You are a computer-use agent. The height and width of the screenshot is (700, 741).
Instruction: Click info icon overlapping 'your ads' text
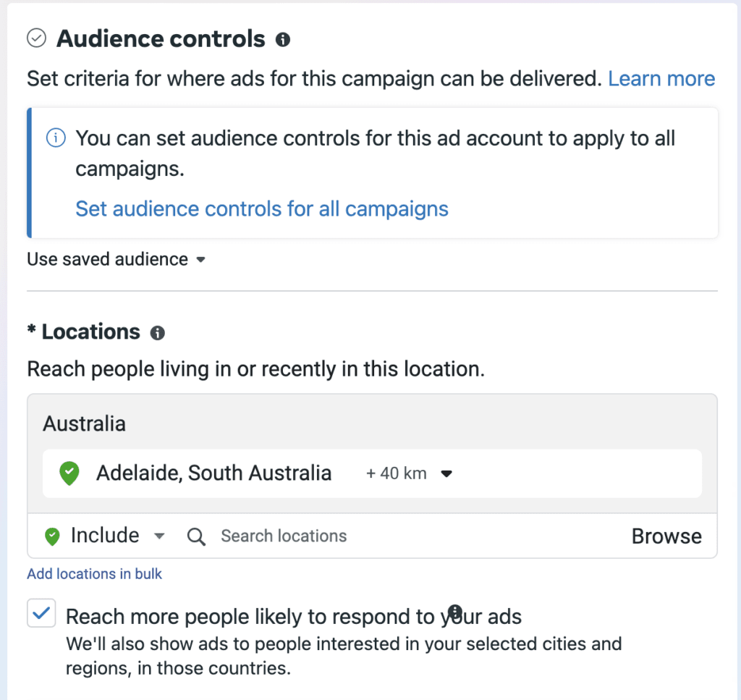tap(454, 610)
